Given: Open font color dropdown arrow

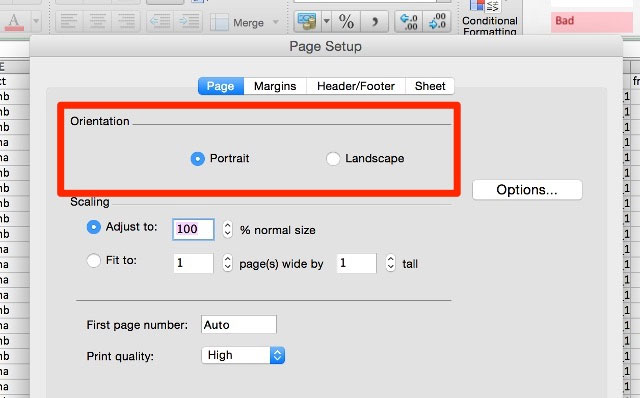Looking at the screenshot, I should pyautogui.click(x=36, y=21).
